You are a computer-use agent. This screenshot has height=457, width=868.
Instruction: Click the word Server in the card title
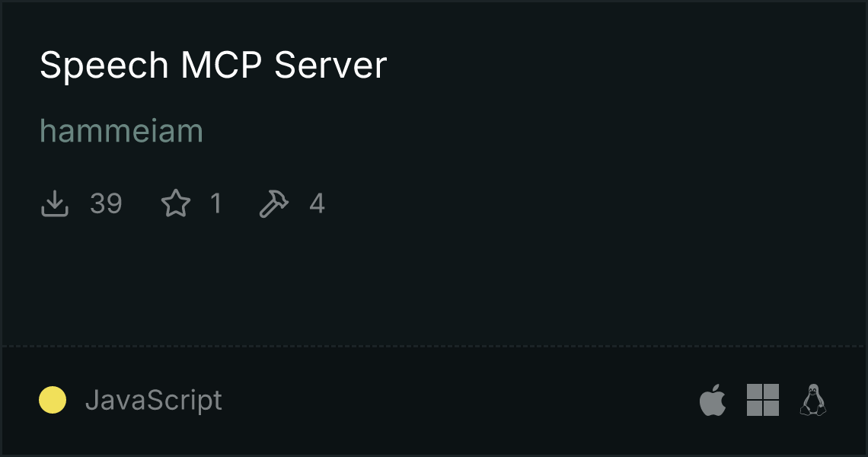pyautogui.click(x=330, y=66)
